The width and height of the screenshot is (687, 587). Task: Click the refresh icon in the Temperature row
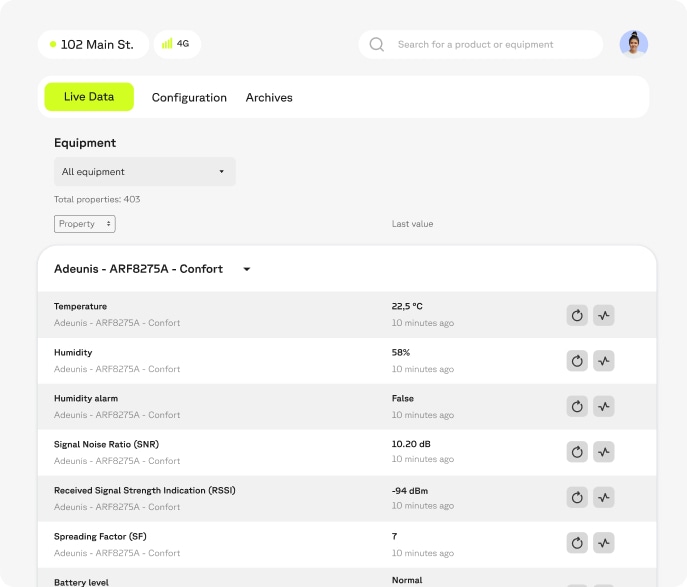[577, 315]
